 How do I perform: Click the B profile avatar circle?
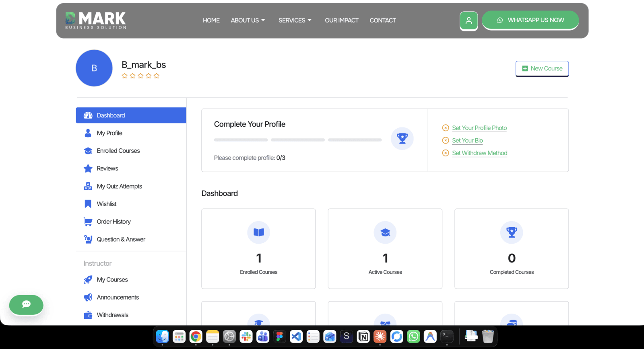(x=94, y=68)
